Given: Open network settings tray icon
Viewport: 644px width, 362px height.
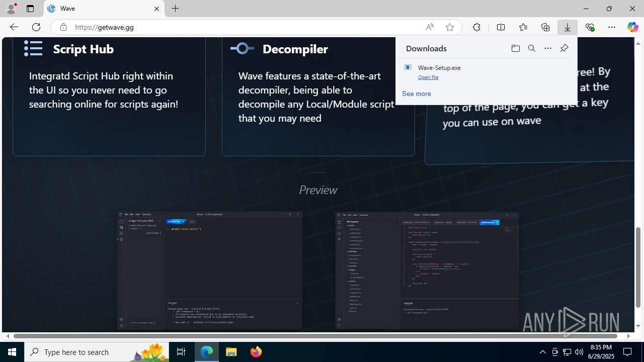Looking at the screenshot, I should (x=567, y=352).
